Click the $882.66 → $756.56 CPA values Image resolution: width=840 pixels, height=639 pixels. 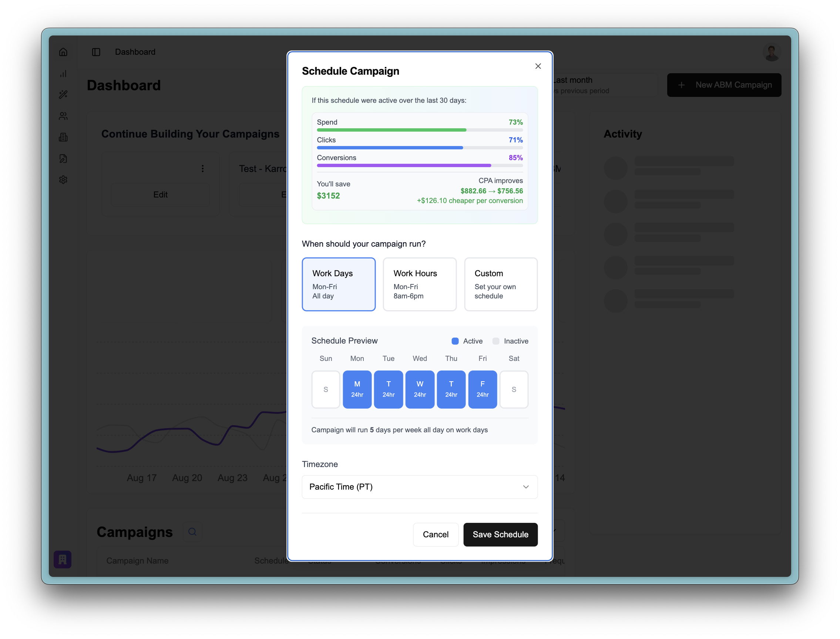pyautogui.click(x=491, y=191)
